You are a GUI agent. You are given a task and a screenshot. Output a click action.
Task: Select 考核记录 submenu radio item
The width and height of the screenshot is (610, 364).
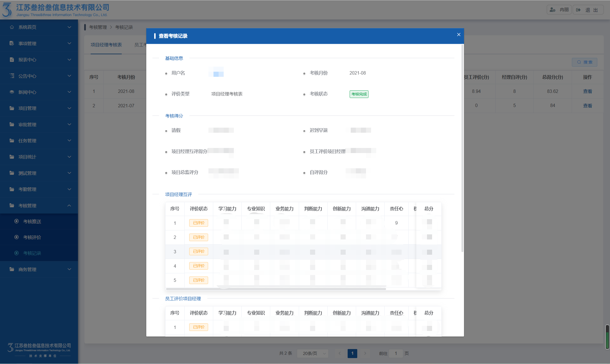(x=17, y=253)
